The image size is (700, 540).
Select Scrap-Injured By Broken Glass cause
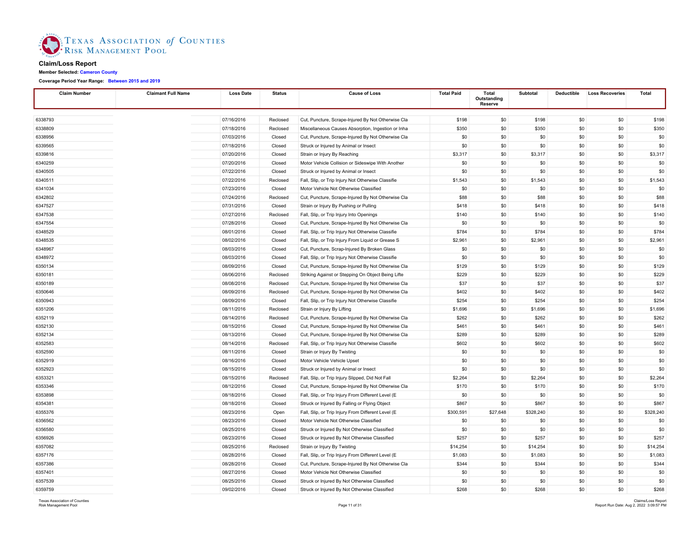click(347, 249)
